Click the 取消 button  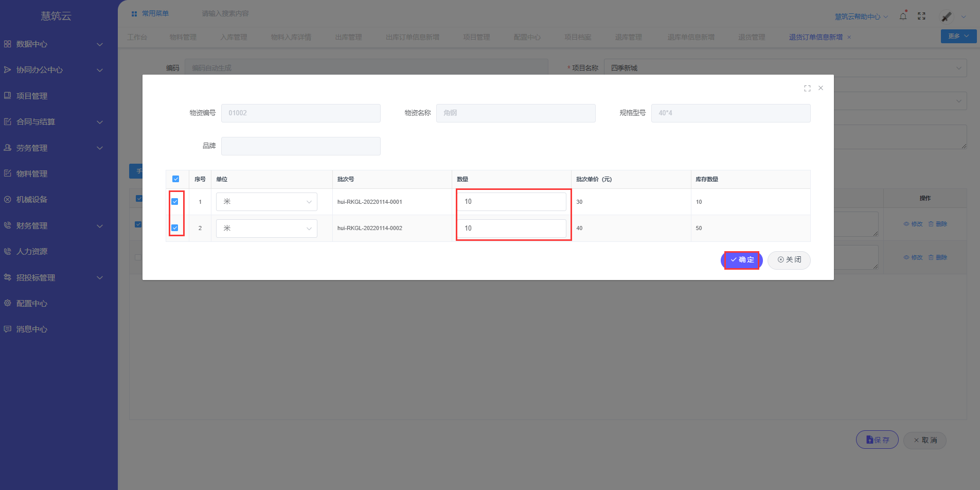[925, 440]
